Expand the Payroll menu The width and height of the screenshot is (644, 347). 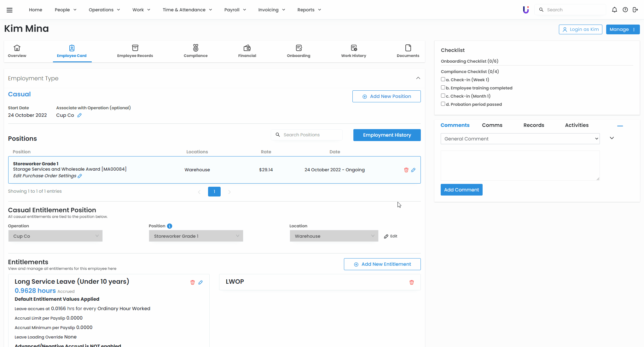coord(235,10)
